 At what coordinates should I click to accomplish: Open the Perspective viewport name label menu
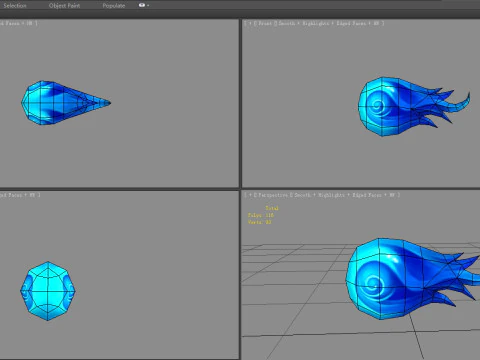(272, 195)
